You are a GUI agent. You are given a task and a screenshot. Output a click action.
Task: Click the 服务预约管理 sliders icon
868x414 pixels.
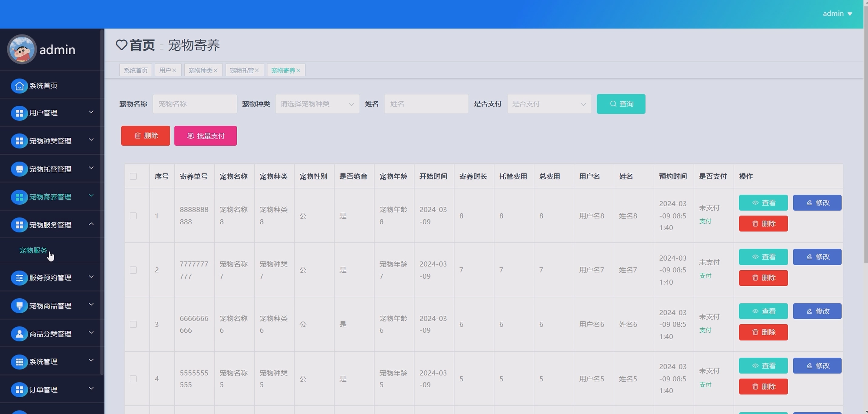[x=19, y=278]
